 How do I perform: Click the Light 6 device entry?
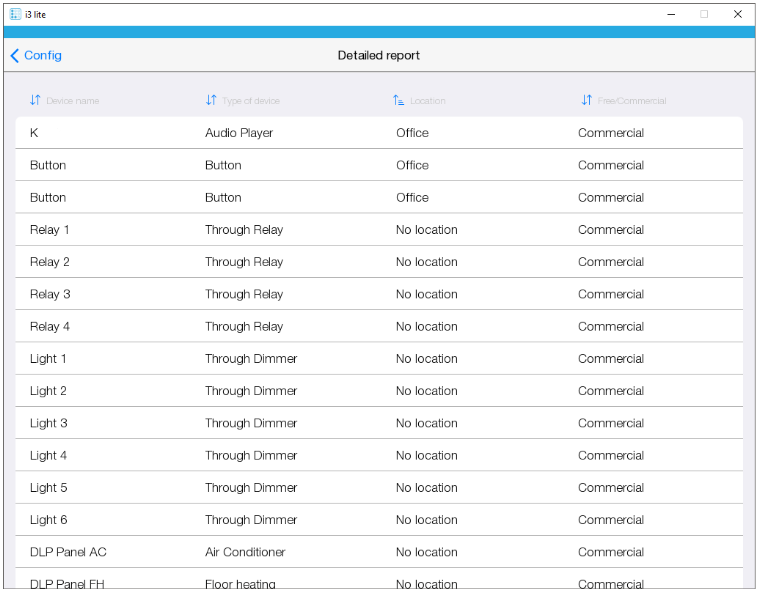click(49, 520)
